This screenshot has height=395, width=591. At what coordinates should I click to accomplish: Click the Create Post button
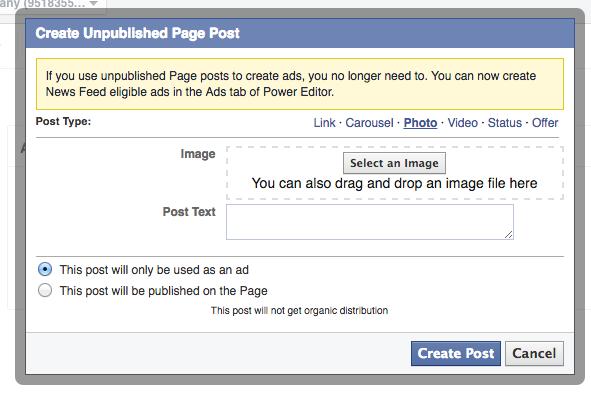(x=456, y=354)
